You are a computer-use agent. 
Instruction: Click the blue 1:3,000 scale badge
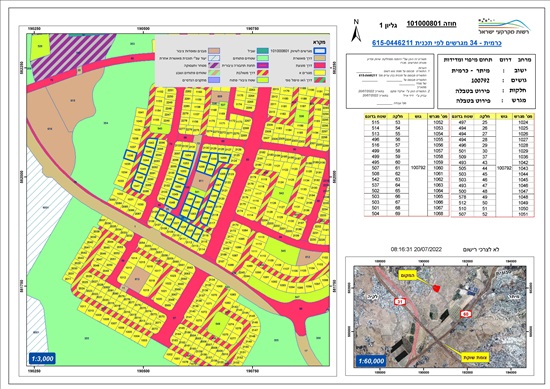pos(43,358)
